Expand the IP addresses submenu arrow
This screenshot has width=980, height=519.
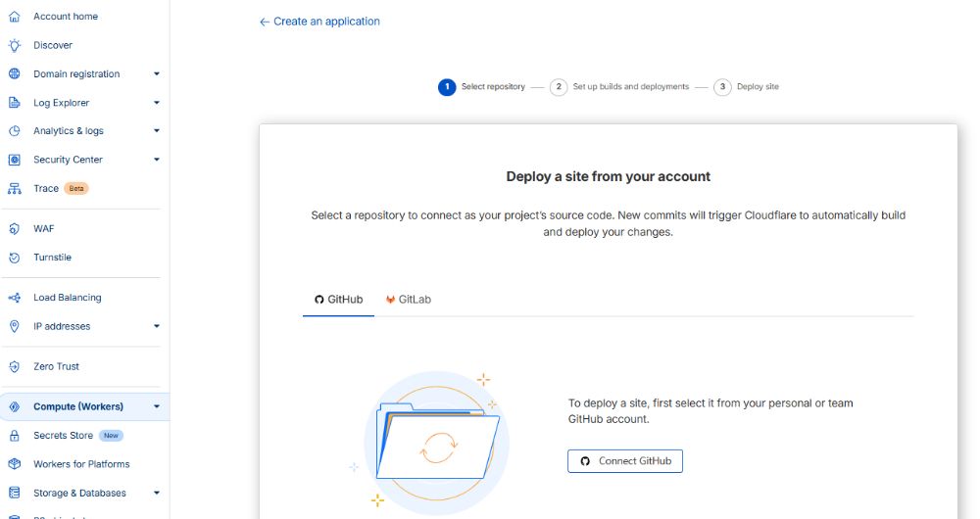[x=157, y=326]
